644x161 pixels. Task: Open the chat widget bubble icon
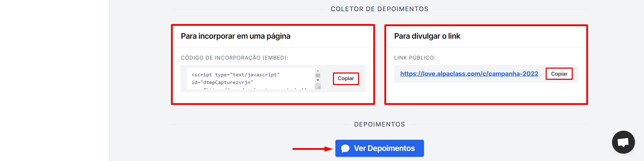click(623, 142)
